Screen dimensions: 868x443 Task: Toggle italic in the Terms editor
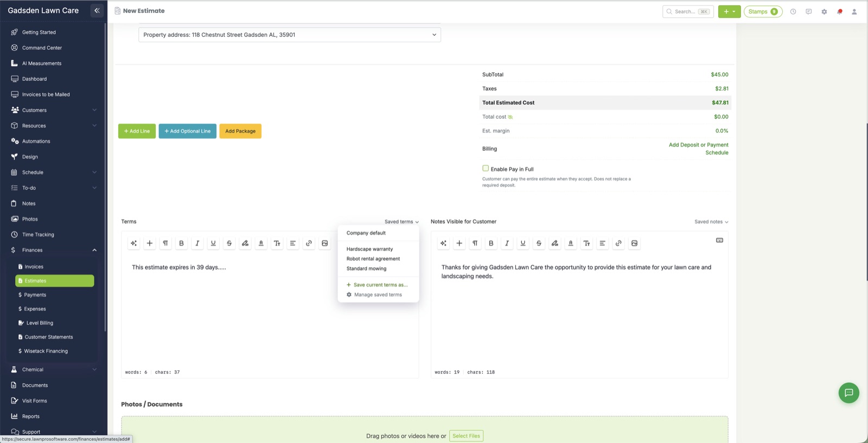(197, 243)
